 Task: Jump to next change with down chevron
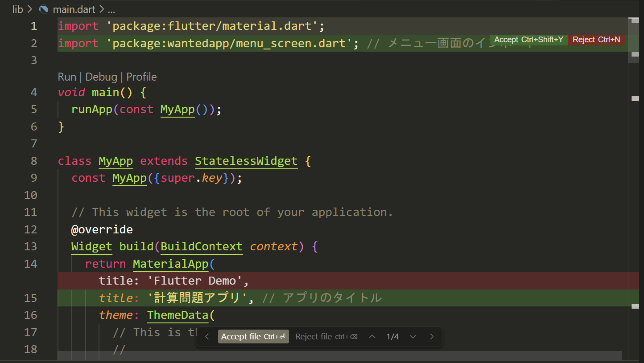(x=413, y=337)
